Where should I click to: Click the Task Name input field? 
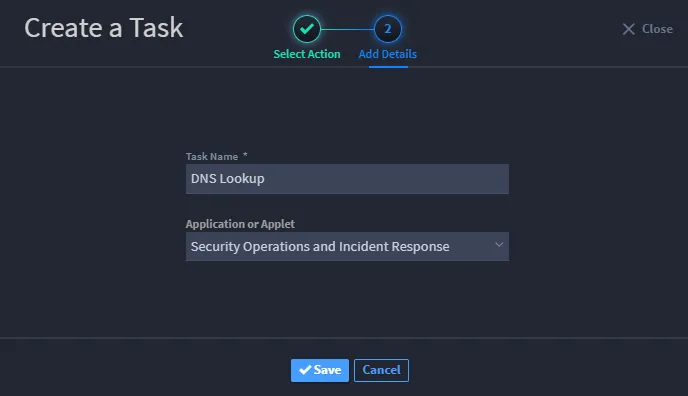[347, 179]
